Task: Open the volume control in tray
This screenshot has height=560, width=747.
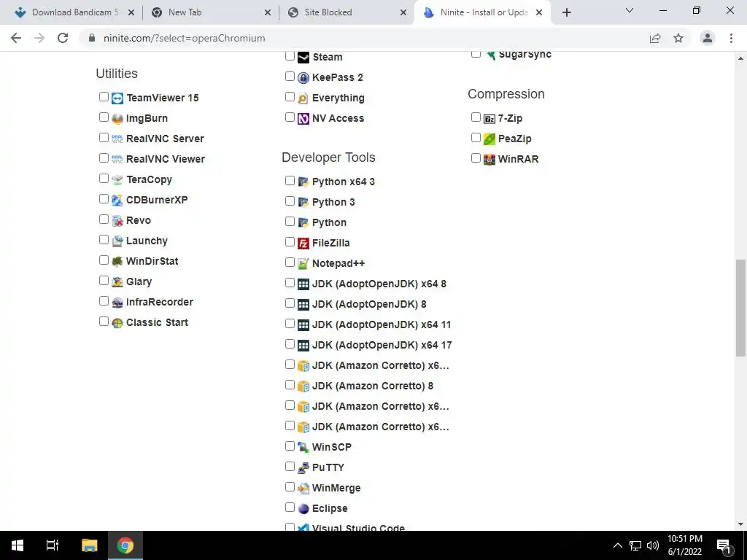Action: tap(653, 545)
